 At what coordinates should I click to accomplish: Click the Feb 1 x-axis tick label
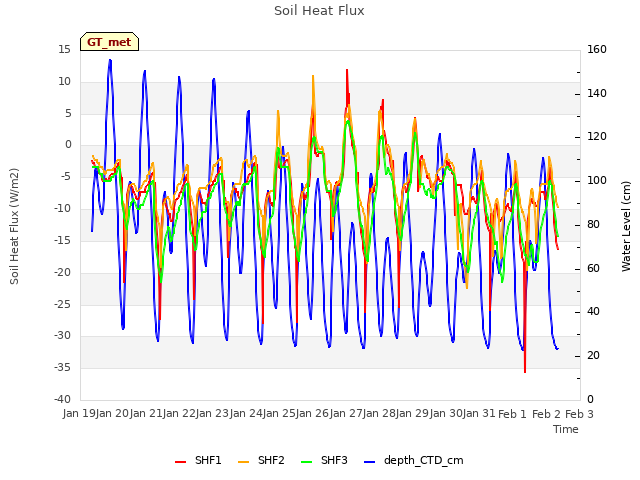512,414
